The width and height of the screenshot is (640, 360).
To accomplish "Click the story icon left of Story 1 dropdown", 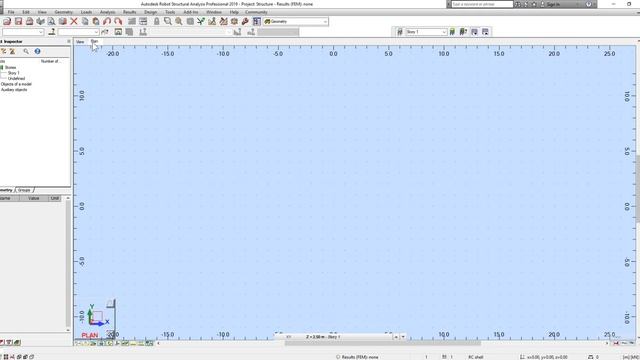I will pyautogui.click(x=400, y=32).
